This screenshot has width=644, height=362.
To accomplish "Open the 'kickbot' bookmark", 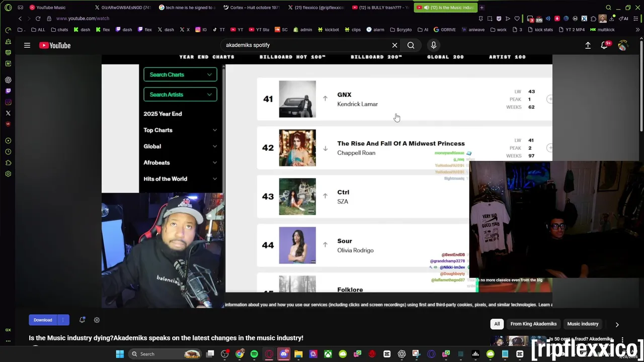I will 328,30.
